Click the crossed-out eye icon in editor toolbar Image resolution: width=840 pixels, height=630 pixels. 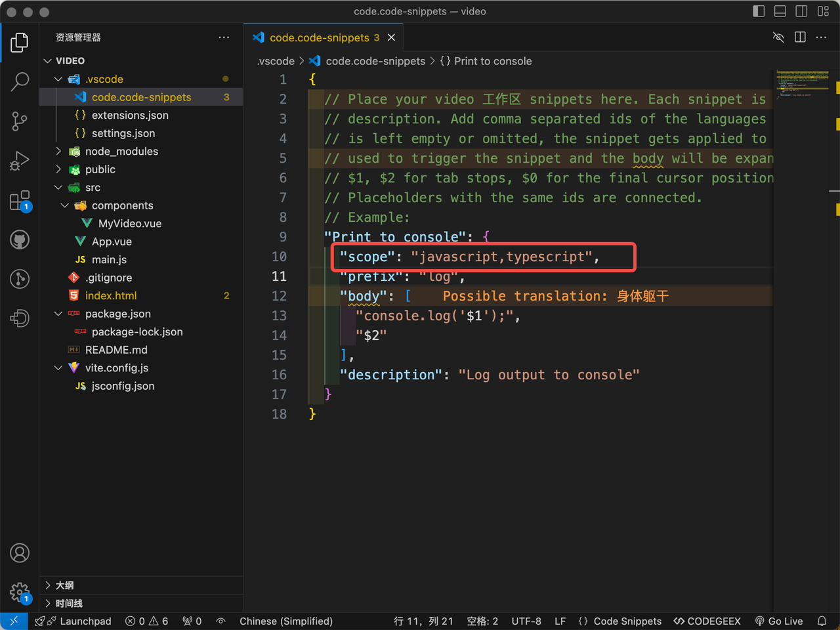coord(778,37)
